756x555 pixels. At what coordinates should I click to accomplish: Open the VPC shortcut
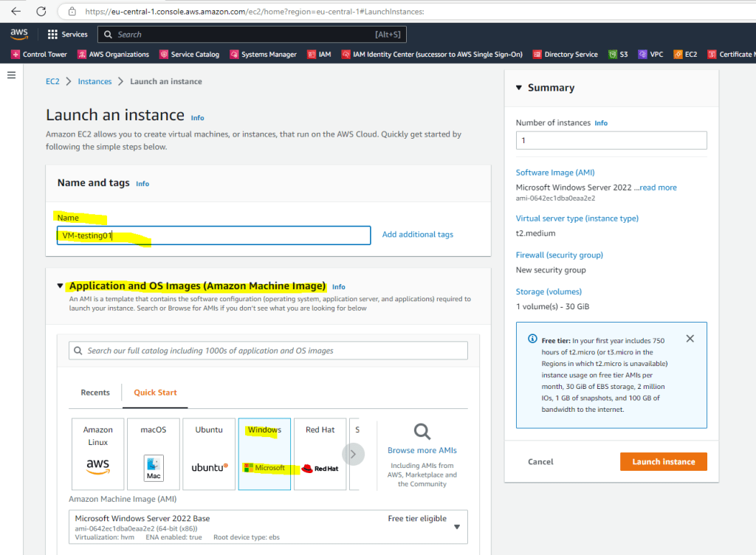(650, 55)
